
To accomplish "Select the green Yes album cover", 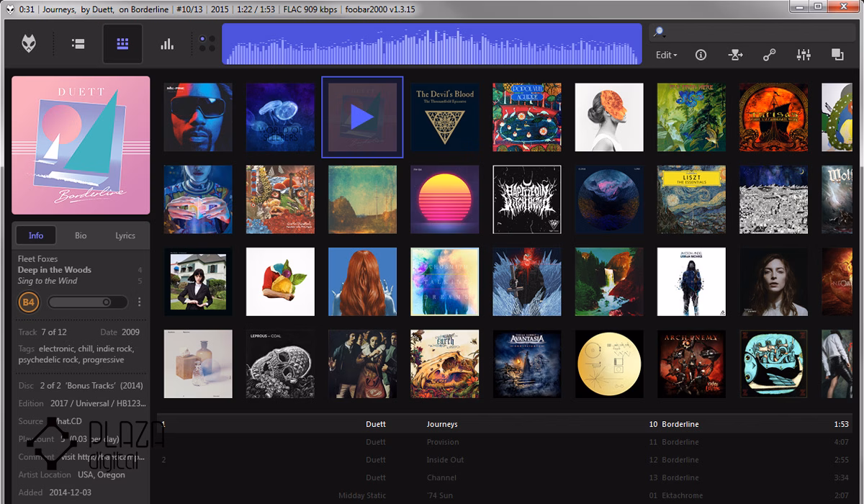I will (691, 117).
